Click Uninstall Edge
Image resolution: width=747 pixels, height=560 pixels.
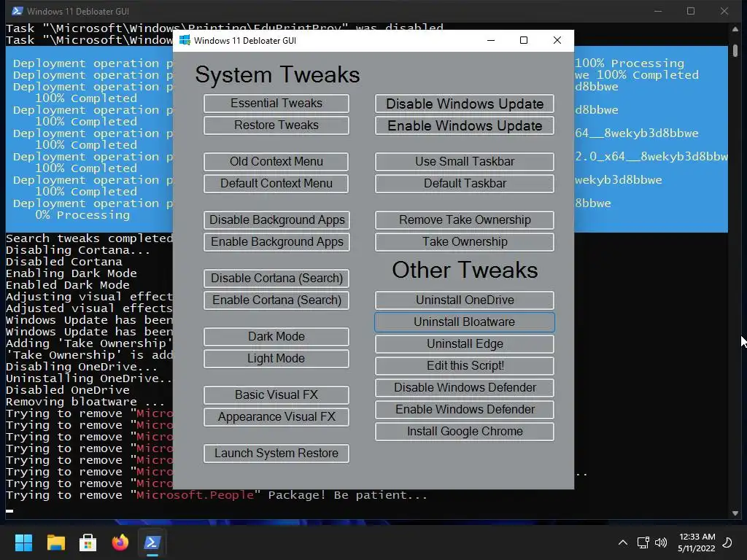465,344
